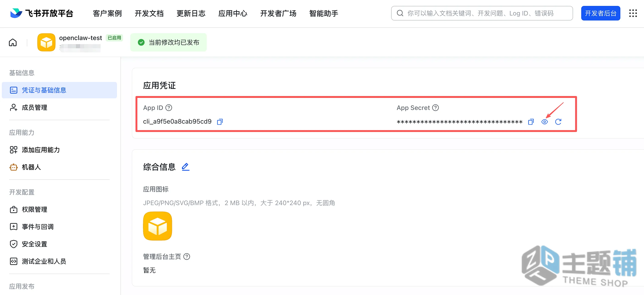Reset the App Secret with refresh icon

pyautogui.click(x=558, y=122)
